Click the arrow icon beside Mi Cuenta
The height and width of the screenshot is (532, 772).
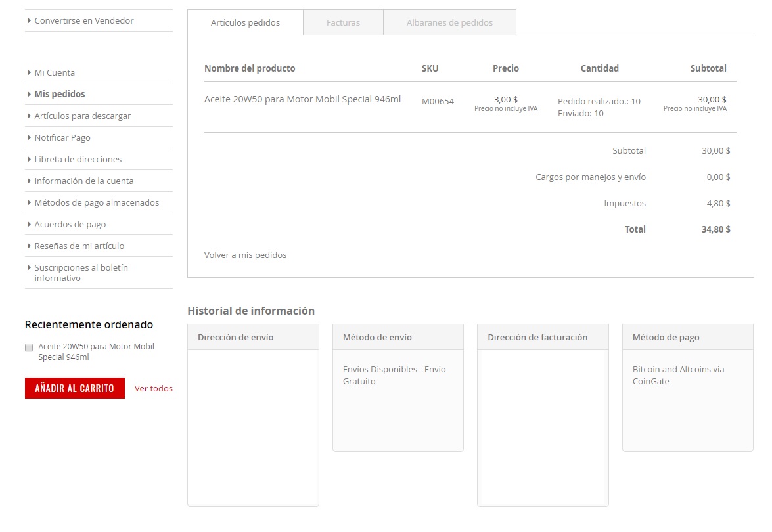click(x=29, y=72)
